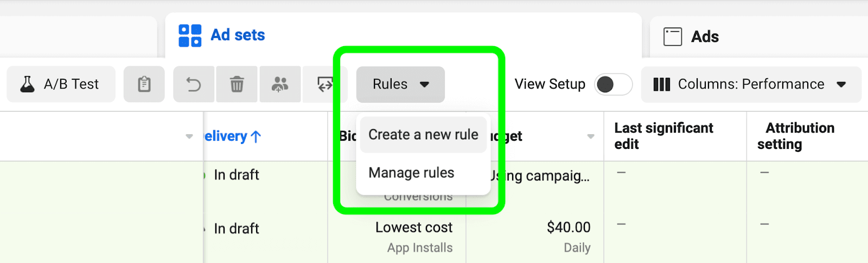Screen dimensions: 868x263
Task: Click the A/B Test flask icon
Action: click(x=27, y=84)
